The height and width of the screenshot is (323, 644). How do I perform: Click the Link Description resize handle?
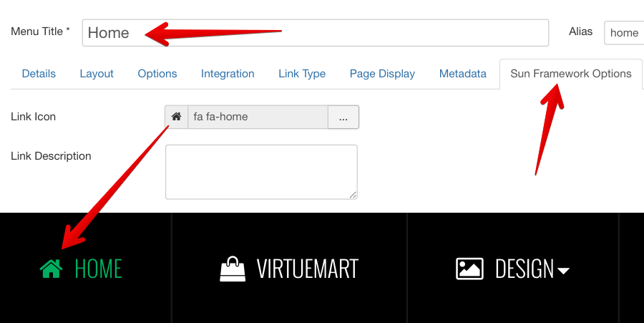[353, 196]
